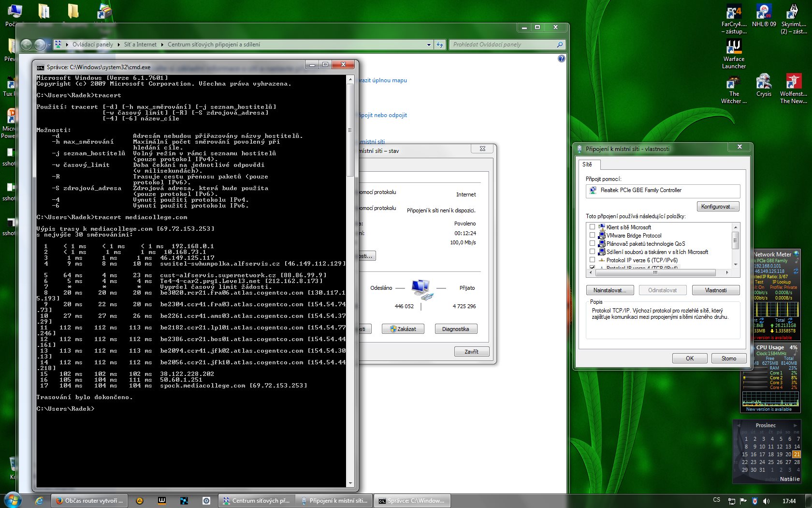The width and height of the screenshot is (812, 508).
Task: Click the Control Panel help question mark icon
Action: [x=561, y=59]
